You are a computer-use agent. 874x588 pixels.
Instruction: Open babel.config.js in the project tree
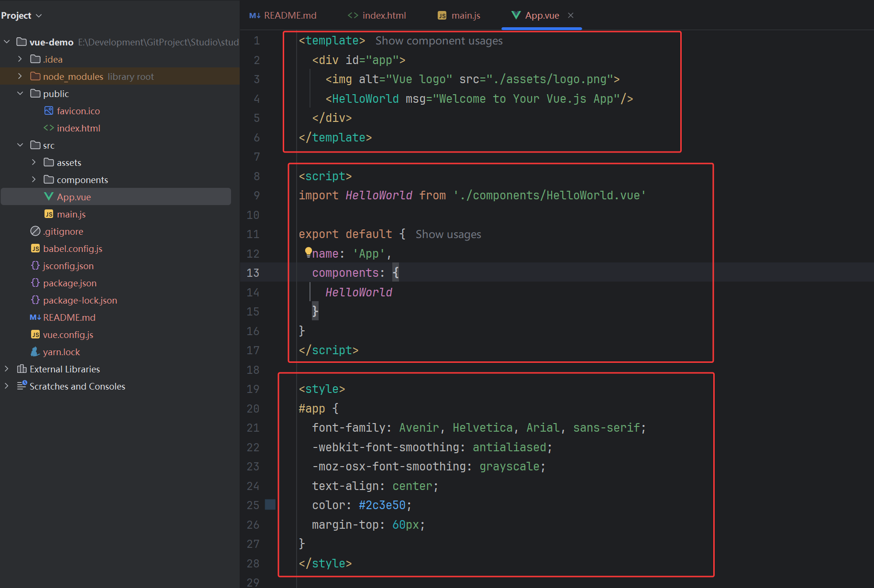[x=73, y=249]
